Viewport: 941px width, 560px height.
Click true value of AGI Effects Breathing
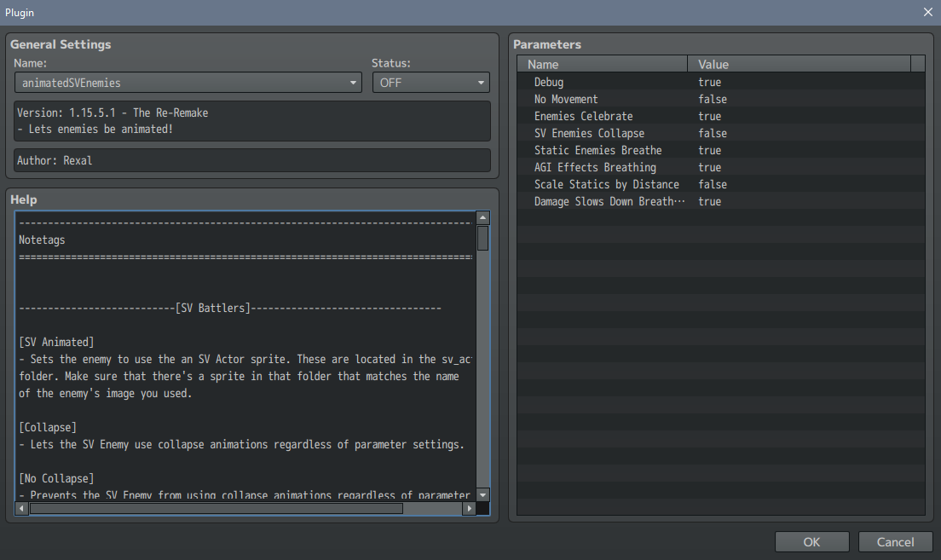click(x=709, y=167)
